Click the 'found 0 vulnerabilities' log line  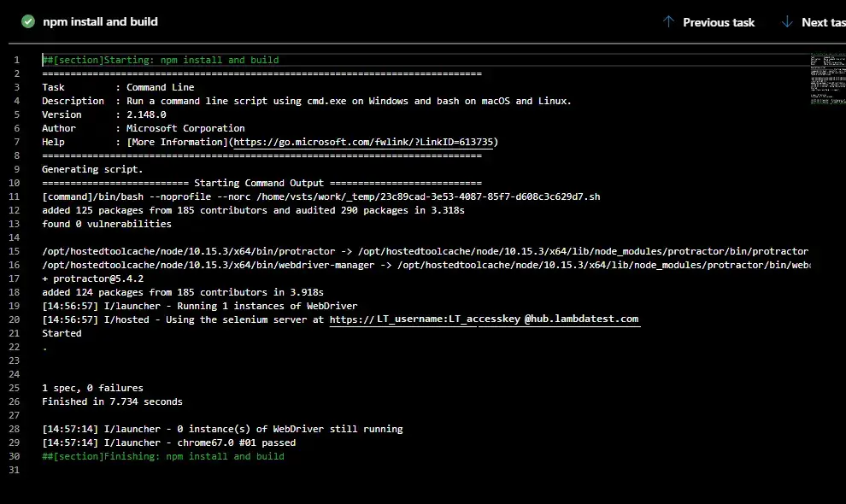click(107, 224)
